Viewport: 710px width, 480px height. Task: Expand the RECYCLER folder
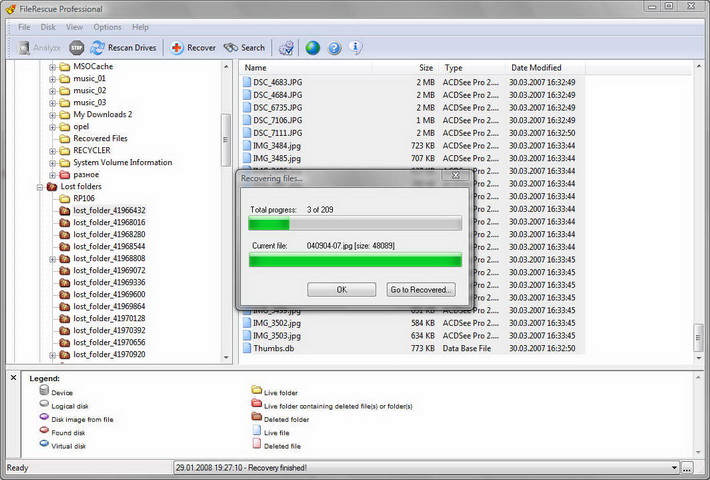pos(53,151)
